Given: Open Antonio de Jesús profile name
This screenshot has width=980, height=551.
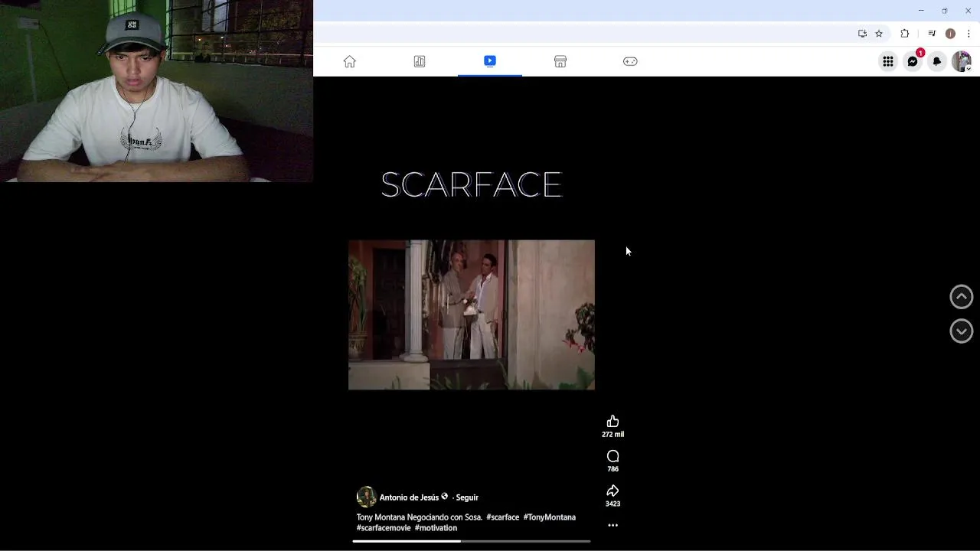Looking at the screenshot, I should 409,497.
